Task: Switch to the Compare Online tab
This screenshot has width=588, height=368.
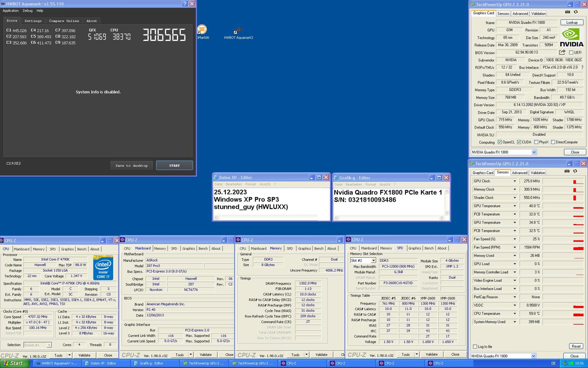Action: 64,21
